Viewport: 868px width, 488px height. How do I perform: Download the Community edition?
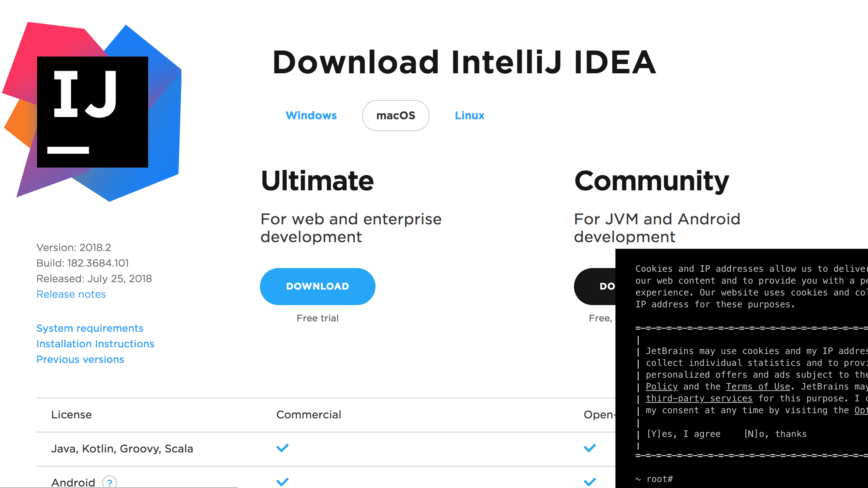(x=595, y=287)
